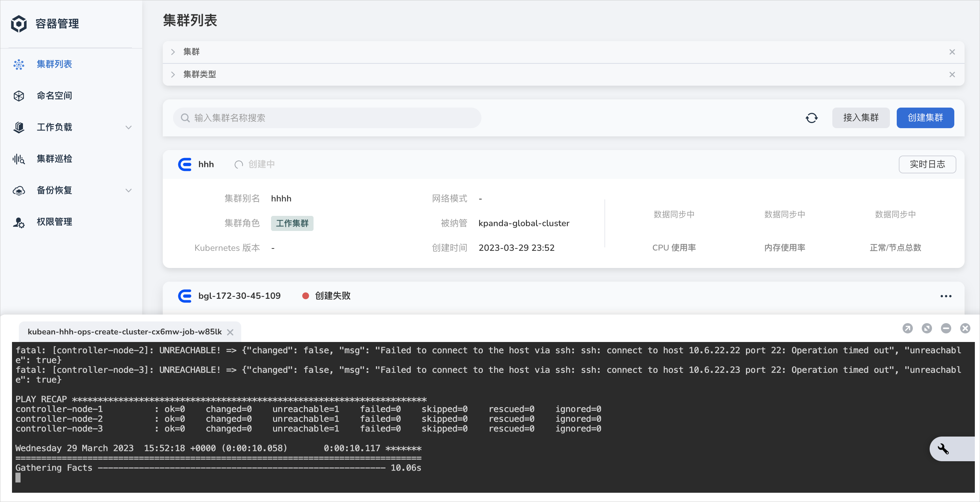This screenshot has width=980, height=502.
Task: Click the permission management user icon
Action: coord(19,222)
